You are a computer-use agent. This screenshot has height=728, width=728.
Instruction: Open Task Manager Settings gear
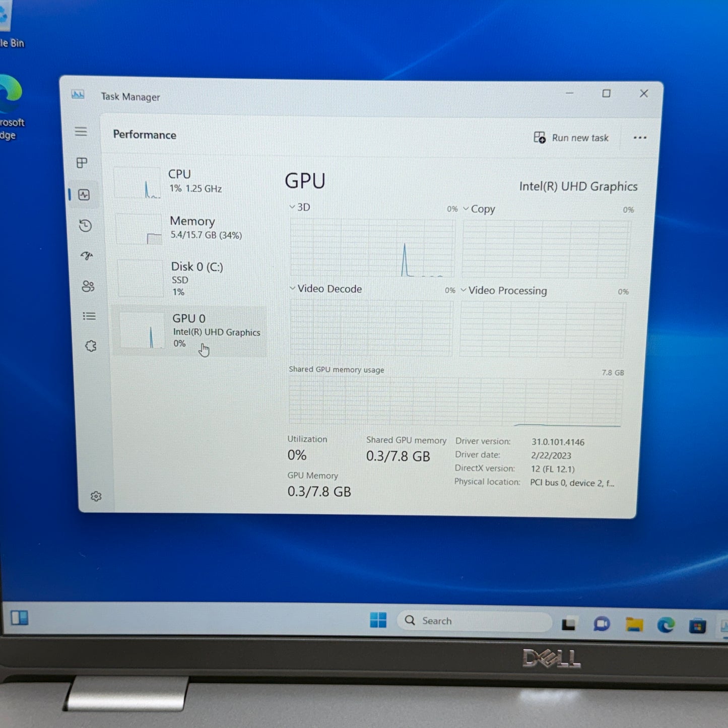[96, 496]
